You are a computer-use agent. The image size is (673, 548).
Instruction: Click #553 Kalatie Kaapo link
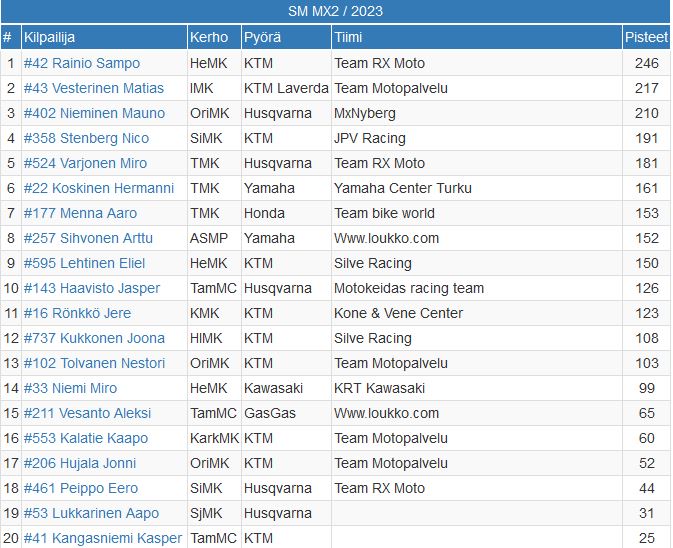tap(86, 438)
